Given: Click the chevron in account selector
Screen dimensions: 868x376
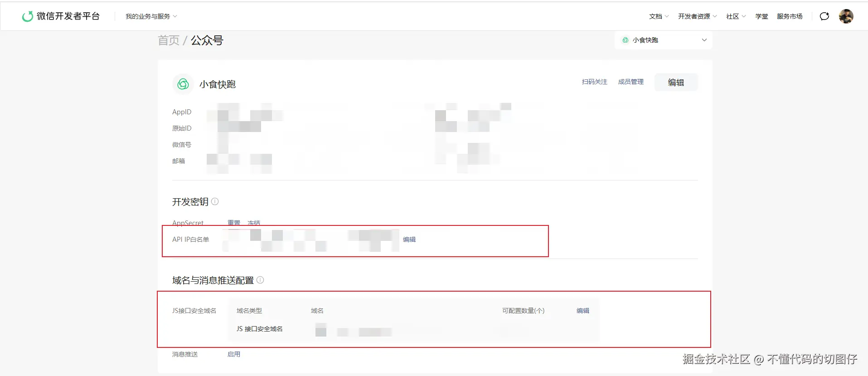Looking at the screenshot, I should [x=704, y=40].
